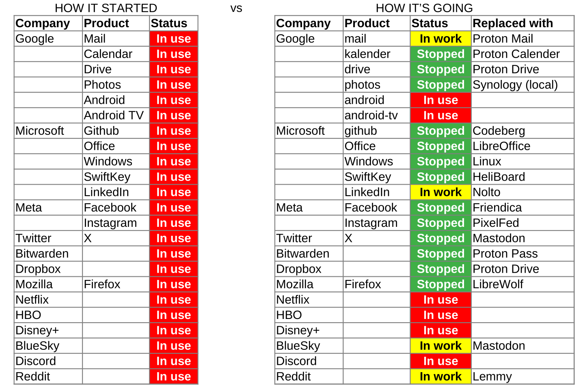Select the green 'Stopped' status beside Codeberg
This screenshot has width=585, height=392.
440,131
